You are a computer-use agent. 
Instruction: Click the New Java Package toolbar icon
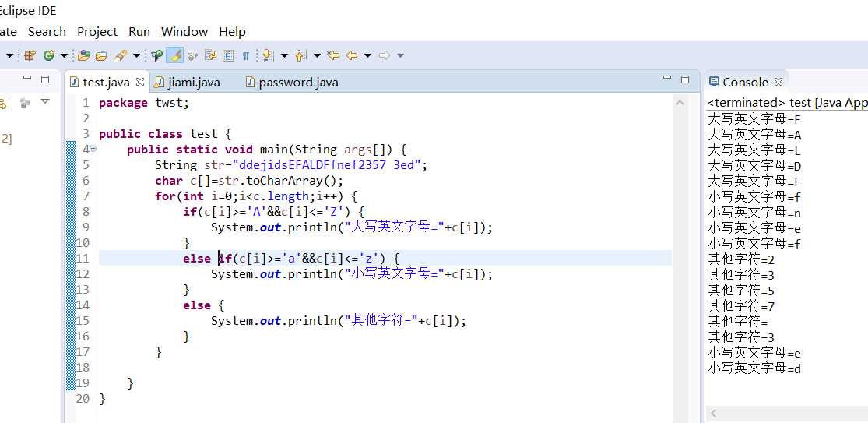point(30,55)
